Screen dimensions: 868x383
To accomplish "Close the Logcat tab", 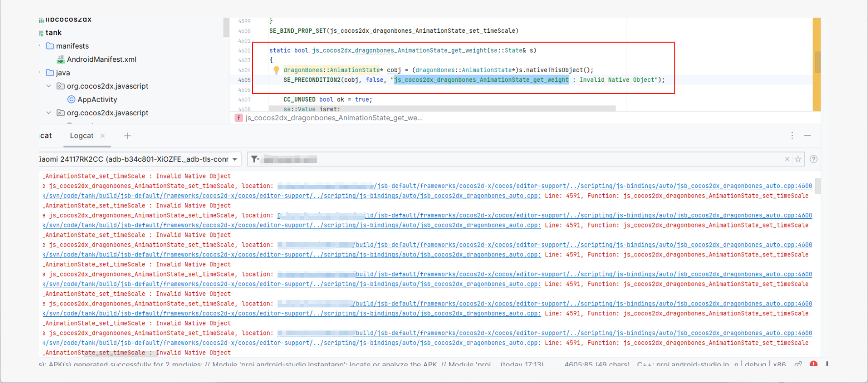I will click(102, 136).
